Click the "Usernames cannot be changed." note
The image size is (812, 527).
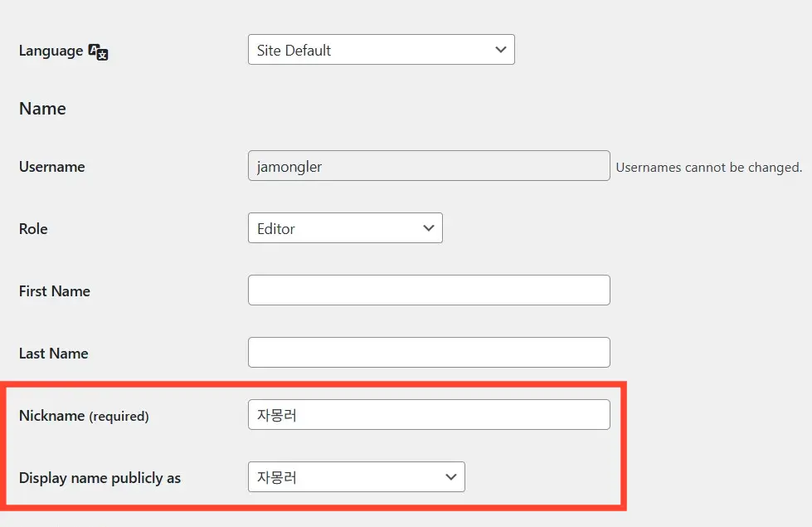[708, 168]
